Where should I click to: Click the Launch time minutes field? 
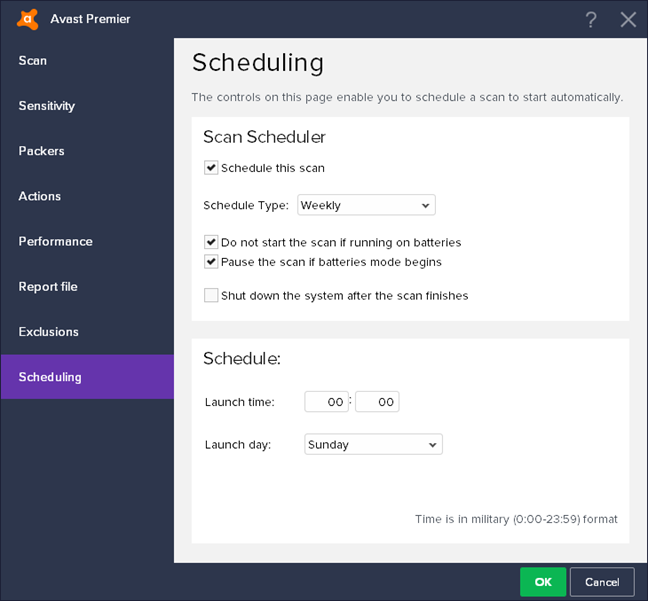coord(377,402)
